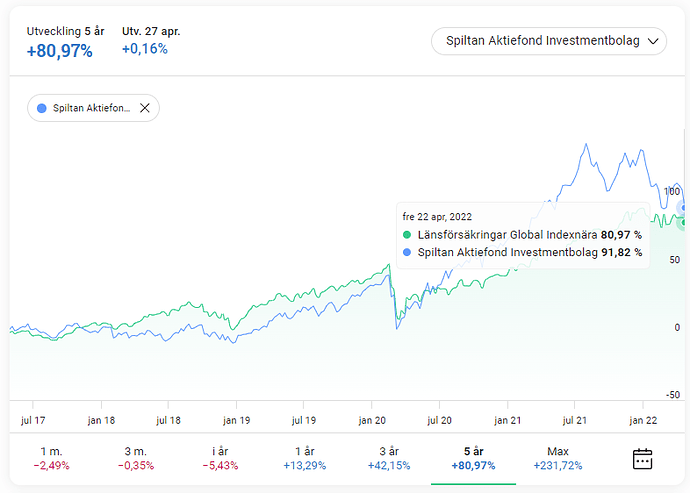Click blue Spiltan dot in tooltip
This screenshot has width=690, height=493.
coord(408,253)
